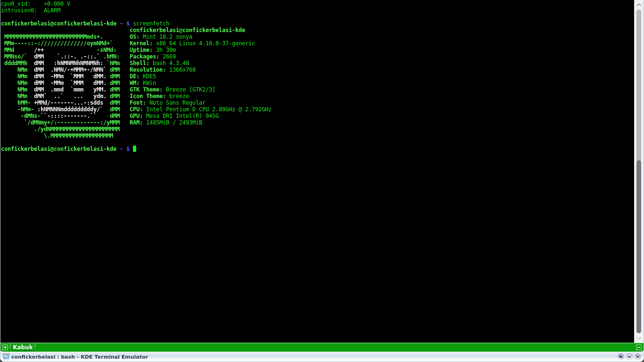Screen dimensions: 644x362
Task: Click the 'DE: KDE5' line
Action: (143, 76)
